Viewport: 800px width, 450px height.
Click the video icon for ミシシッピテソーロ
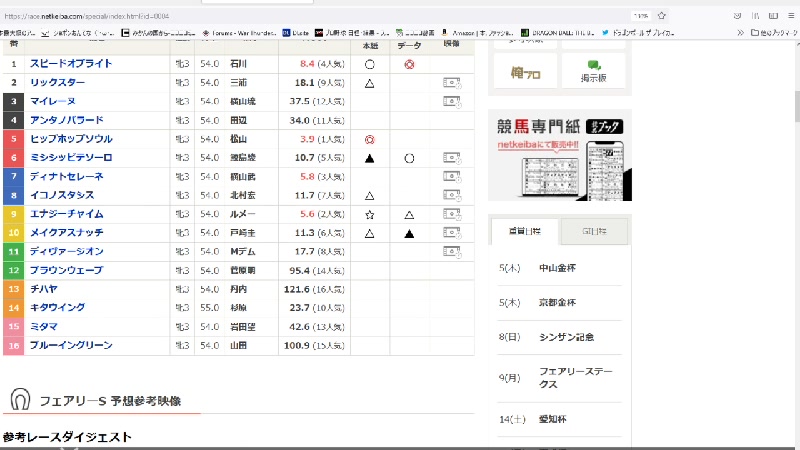click(452, 158)
